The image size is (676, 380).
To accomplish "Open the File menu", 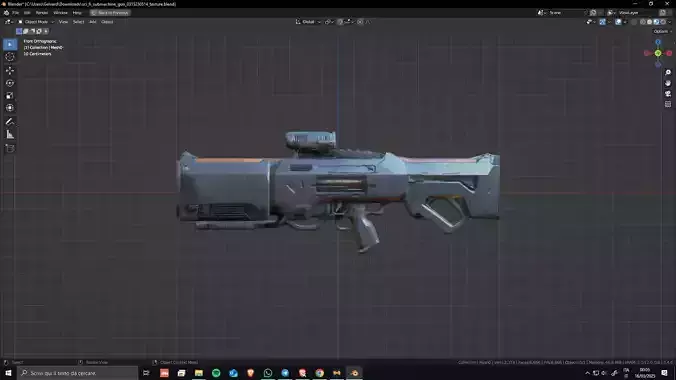I will click(16, 13).
